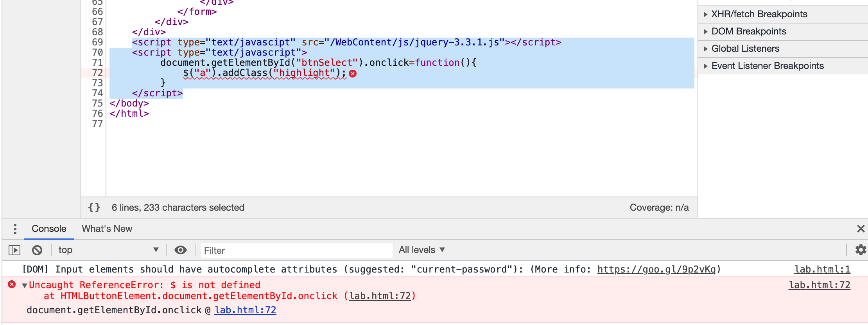Close the console drawer

pyautogui.click(x=861, y=229)
